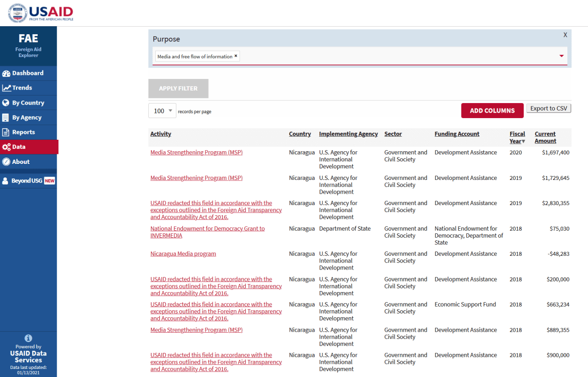Open the $889,355 Media Strengthening Program link
This screenshot has width=588, height=377.
pos(196,330)
